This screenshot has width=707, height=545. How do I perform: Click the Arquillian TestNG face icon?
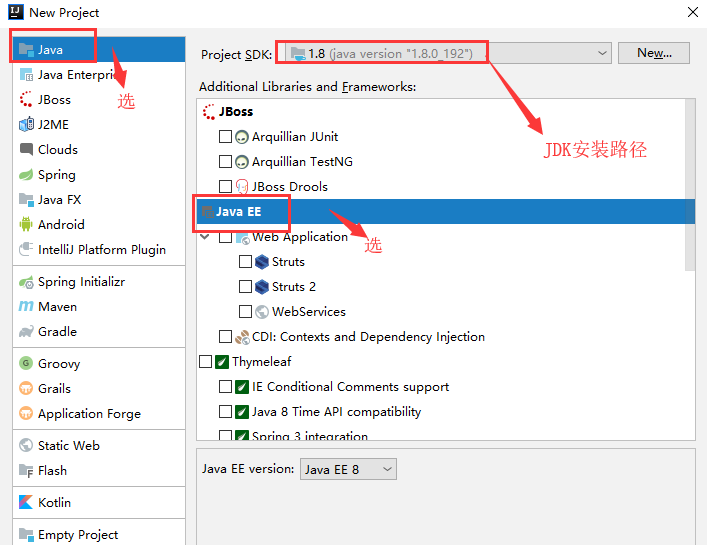[242, 161]
